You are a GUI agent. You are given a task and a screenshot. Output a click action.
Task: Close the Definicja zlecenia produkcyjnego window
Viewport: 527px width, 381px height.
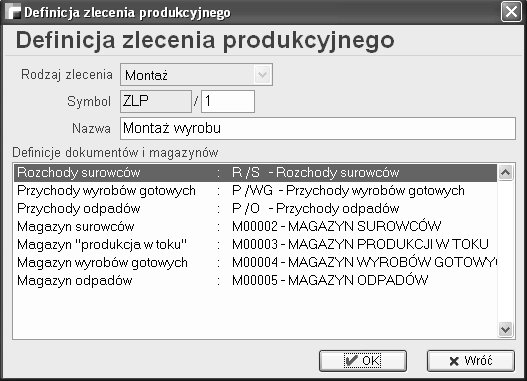(x=511, y=12)
